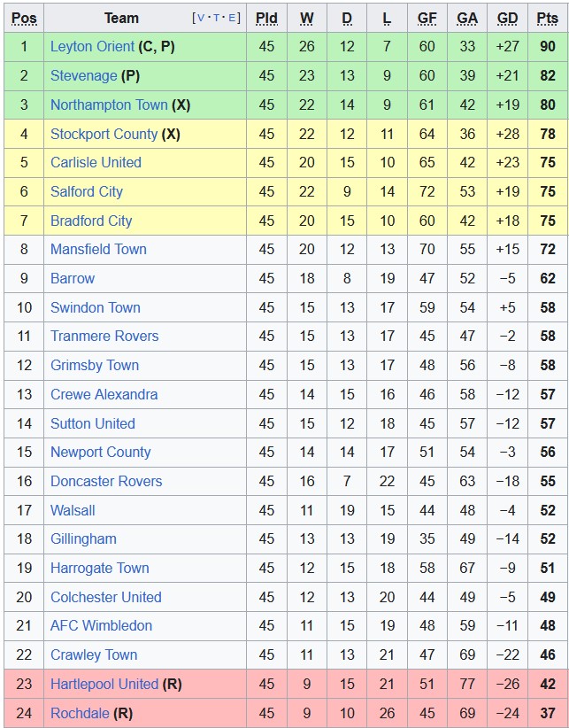Image resolution: width=569 pixels, height=728 pixels.
Task: Click the V view template link
Action: [203, 18]
